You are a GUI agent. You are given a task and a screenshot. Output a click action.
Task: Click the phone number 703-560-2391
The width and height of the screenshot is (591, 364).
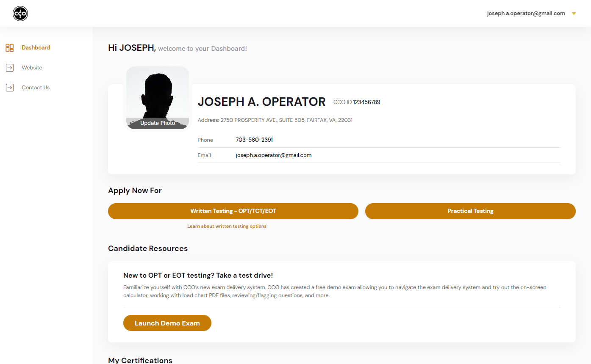tap(254, 140)
